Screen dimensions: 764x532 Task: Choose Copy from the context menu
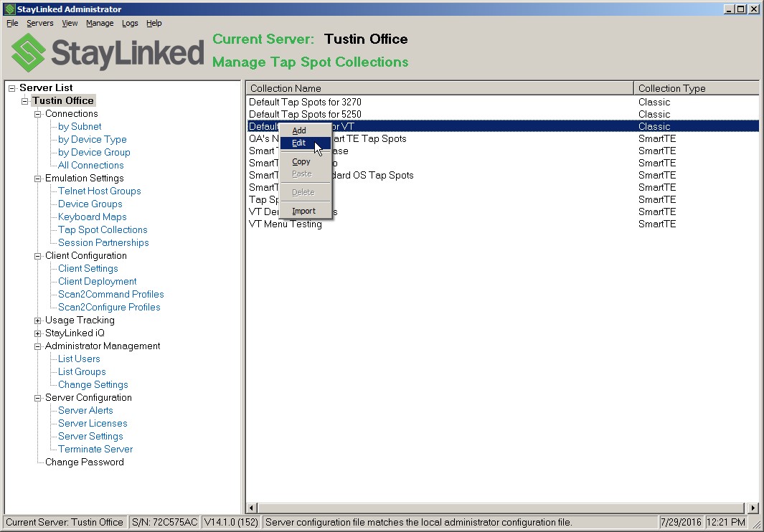coord(301,162)
